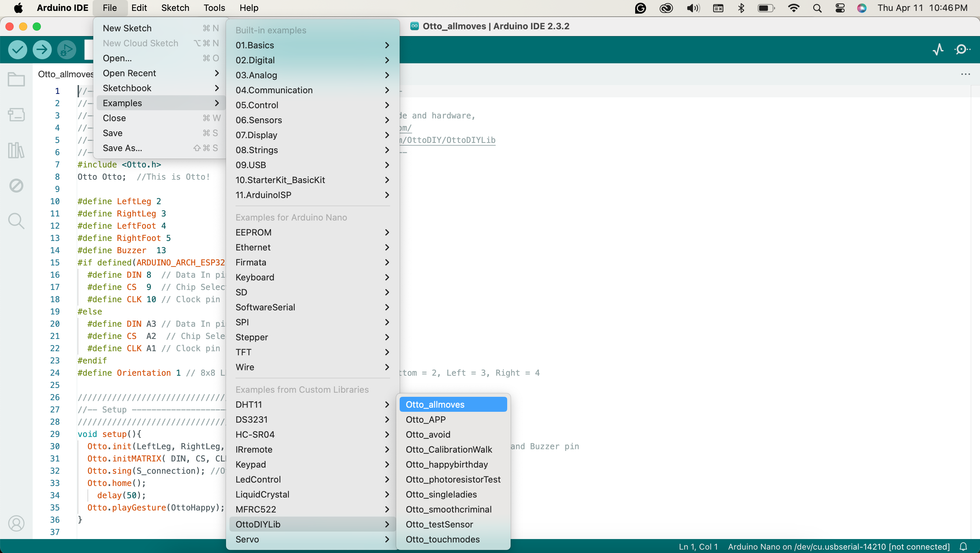Click line number 29 in the gutter
Screen dimensions: 980x553
tap(55, 434)
